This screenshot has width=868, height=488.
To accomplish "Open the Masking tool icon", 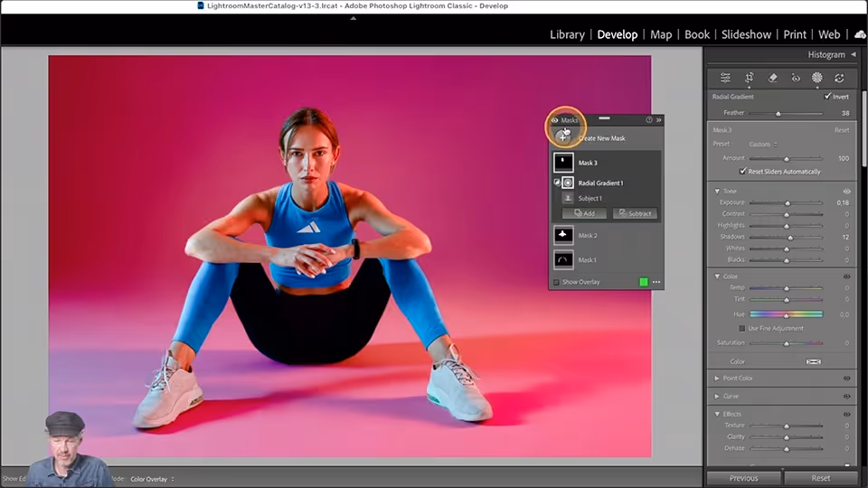I will coord(817,78).
